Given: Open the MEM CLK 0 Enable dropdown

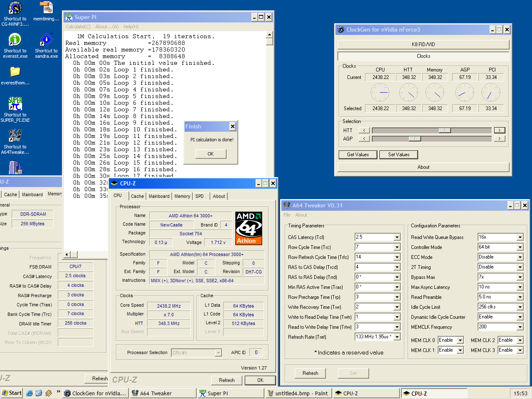Looking at the screenshot, I should (460, 340).
